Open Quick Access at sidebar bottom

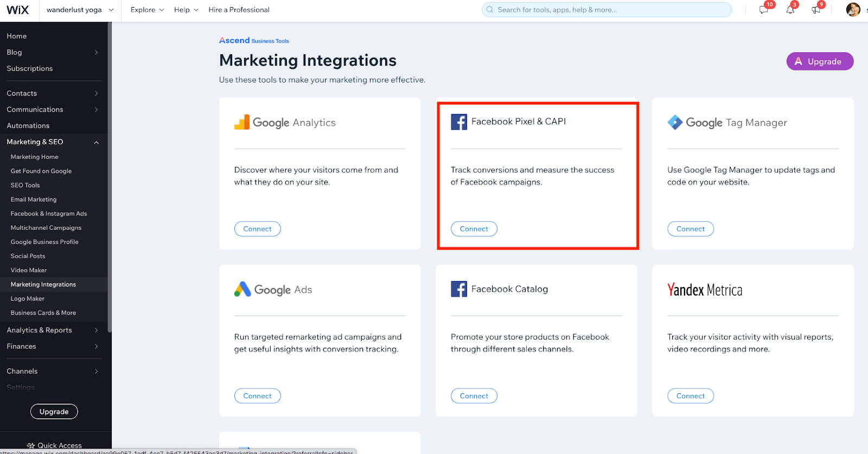(x=54, y=446)
